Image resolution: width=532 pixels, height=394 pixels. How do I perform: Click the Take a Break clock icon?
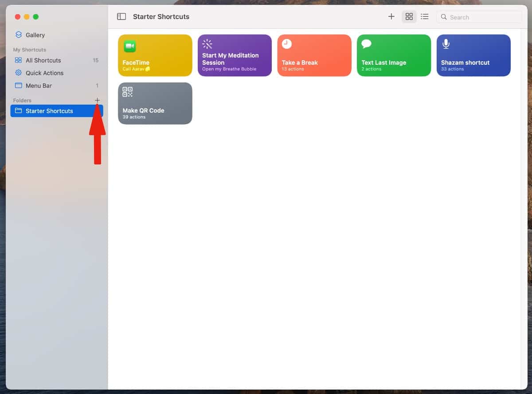tap(287, 44)
